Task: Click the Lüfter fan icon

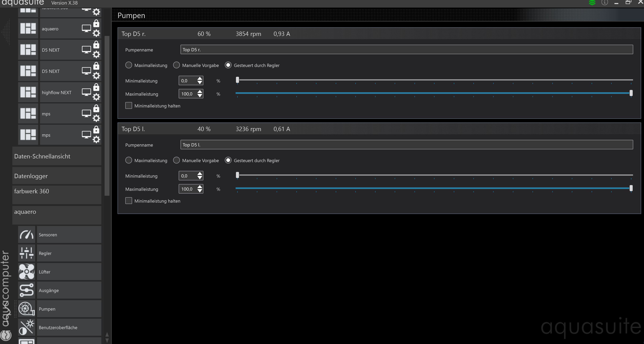Action: [27, 272]
